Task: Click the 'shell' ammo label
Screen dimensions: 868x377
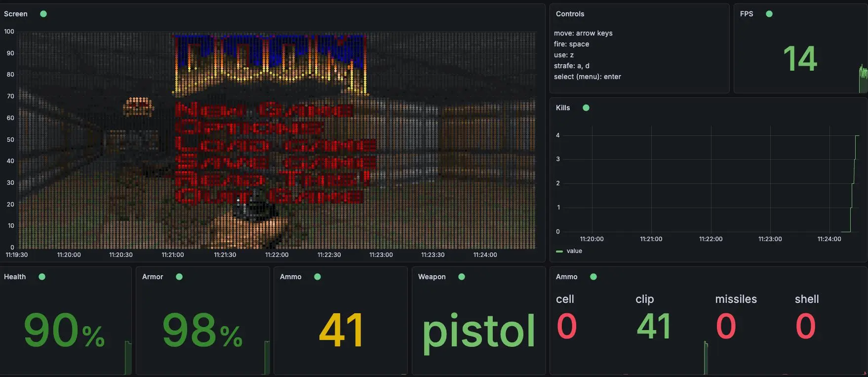Action: [807, 299]
